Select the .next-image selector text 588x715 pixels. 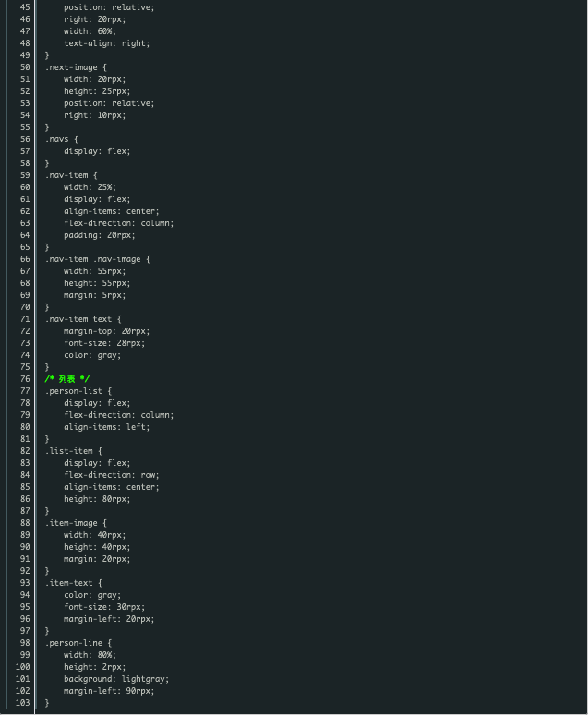point(71,67)
